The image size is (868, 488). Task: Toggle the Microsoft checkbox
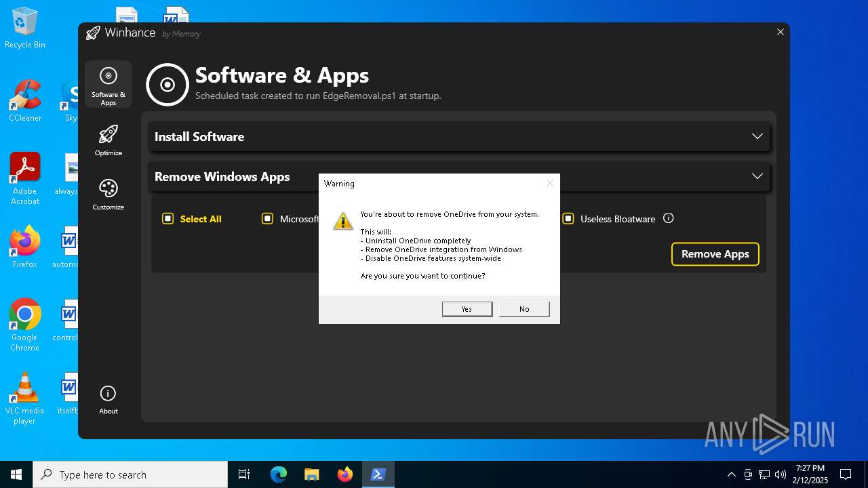267,218
